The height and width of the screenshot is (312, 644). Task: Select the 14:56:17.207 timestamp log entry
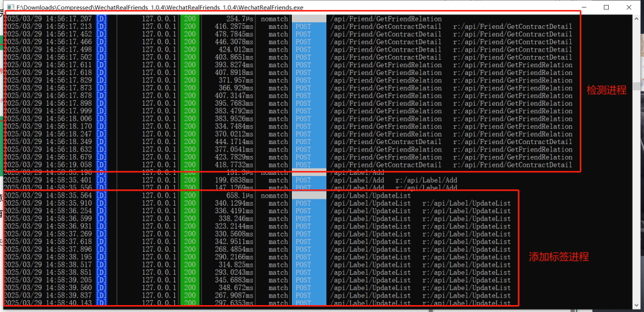(47, 19)
